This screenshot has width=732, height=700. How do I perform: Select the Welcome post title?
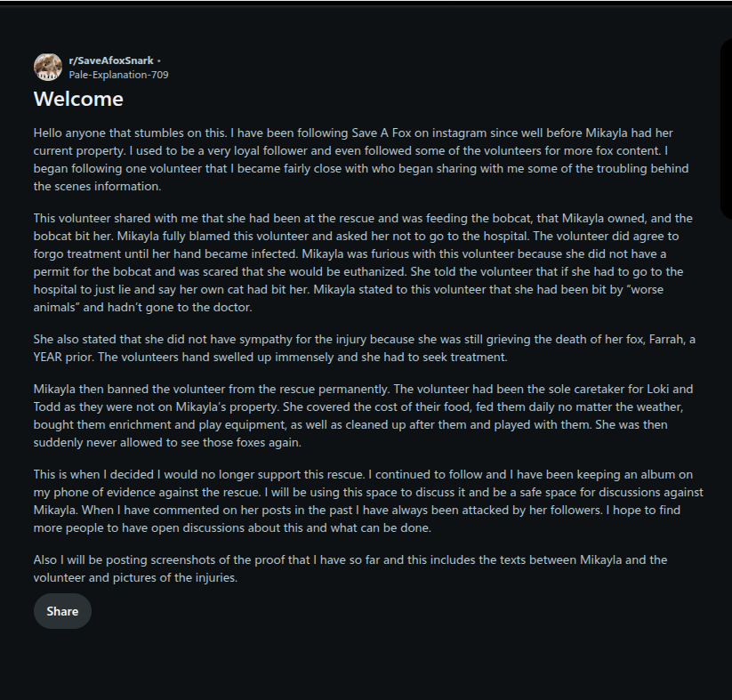point(78,99)
